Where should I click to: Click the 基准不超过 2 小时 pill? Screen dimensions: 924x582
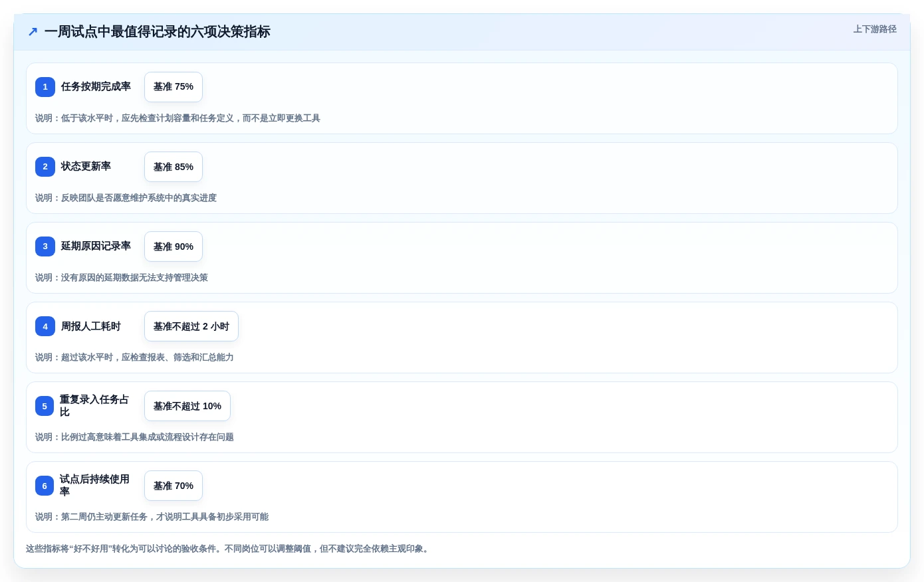point(191,326)
